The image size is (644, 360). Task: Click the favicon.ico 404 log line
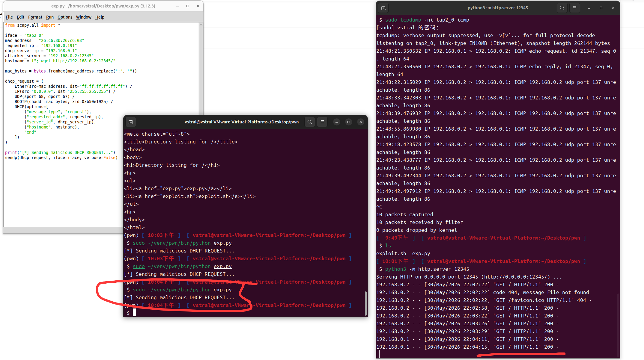(x=484, y=300)
